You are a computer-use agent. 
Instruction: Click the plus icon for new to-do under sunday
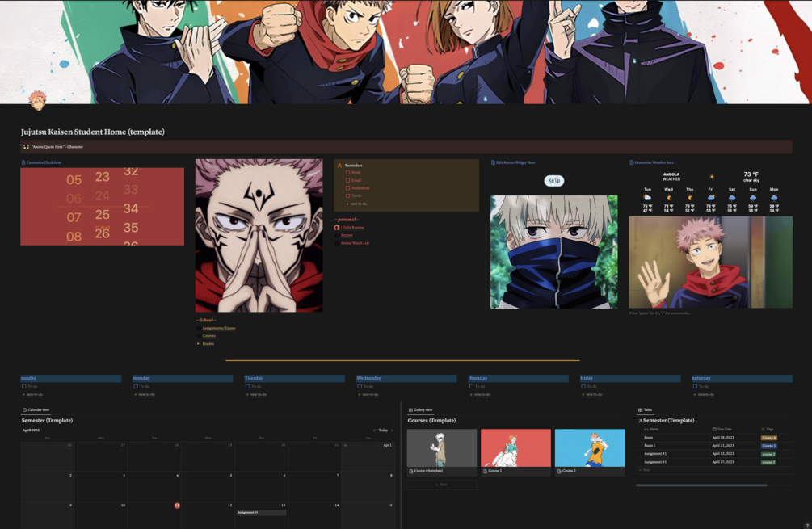click(23, 394)
